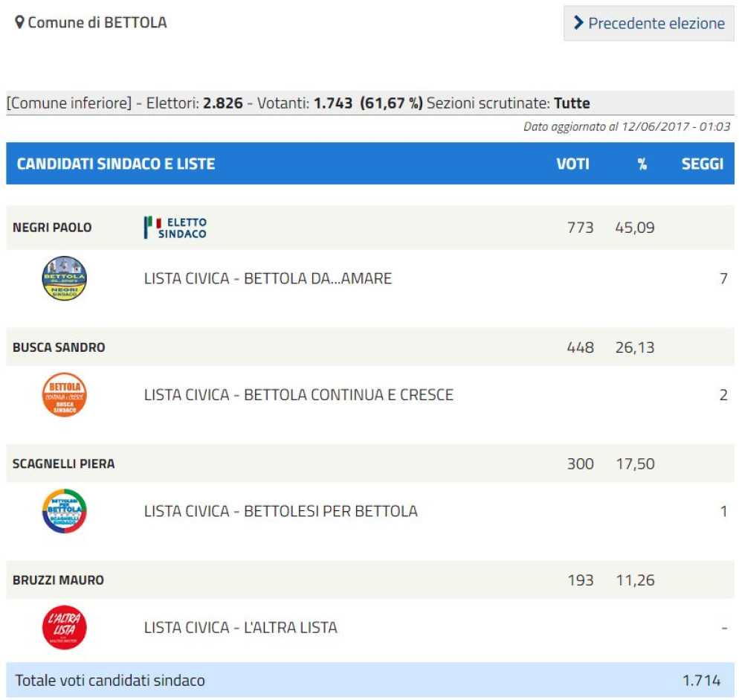Select candidate name BUSCA SANDRO

point(59,347)
